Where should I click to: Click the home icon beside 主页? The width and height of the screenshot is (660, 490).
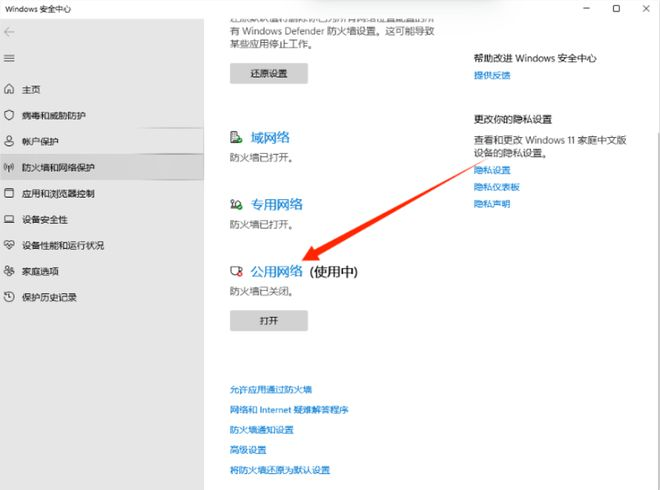point(9,89)
